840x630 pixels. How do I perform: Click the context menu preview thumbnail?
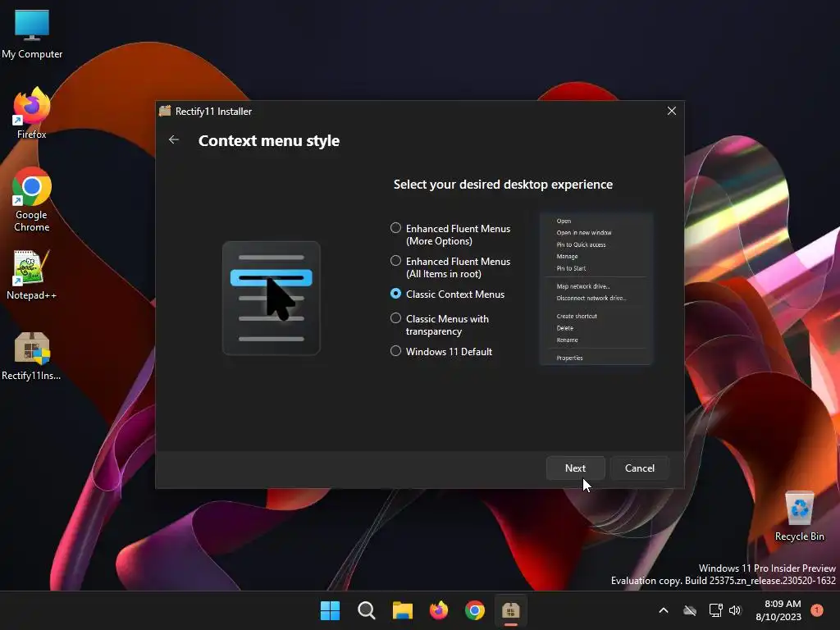pos(596,289)
